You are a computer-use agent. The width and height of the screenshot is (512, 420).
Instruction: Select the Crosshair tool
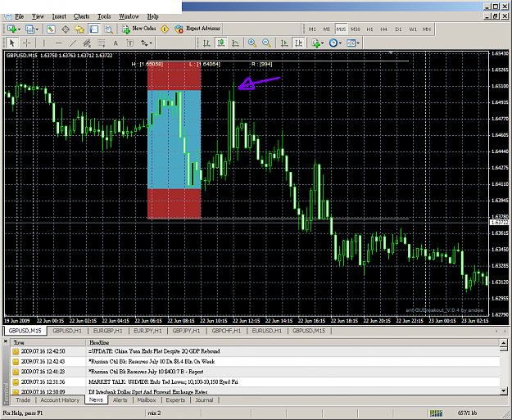[x=26, y=43]
